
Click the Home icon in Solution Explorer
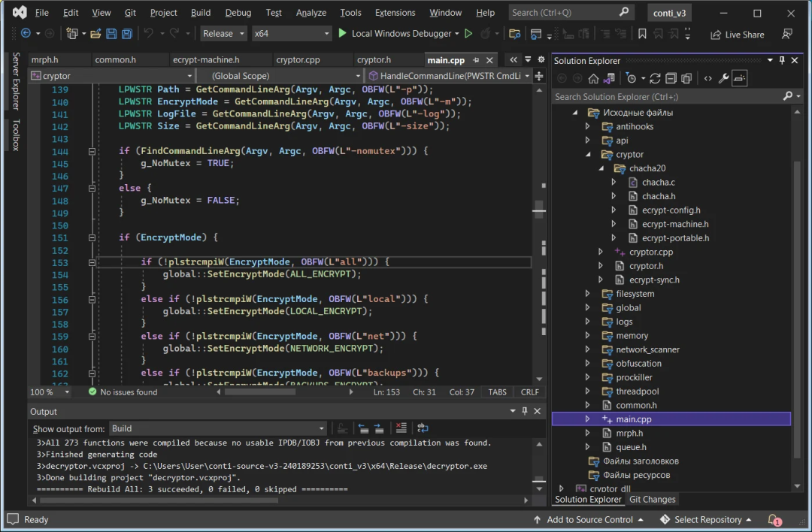coord(593,78)
